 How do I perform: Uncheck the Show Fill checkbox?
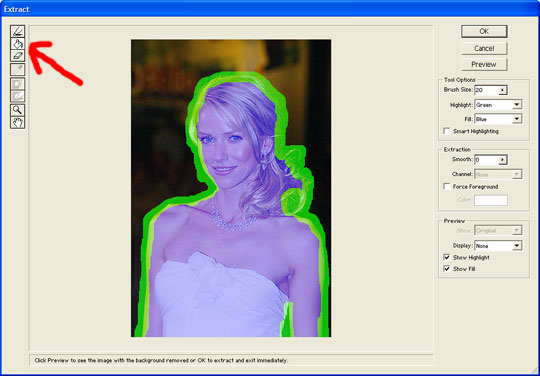click(447, 269)
